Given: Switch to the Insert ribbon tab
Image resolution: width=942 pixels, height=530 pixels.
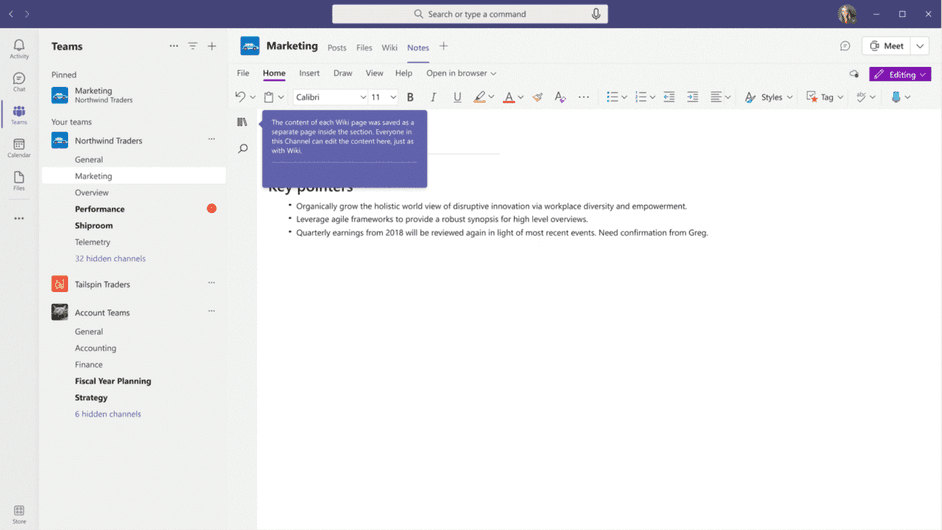Looking at the screenshot, I should point(309,73).
